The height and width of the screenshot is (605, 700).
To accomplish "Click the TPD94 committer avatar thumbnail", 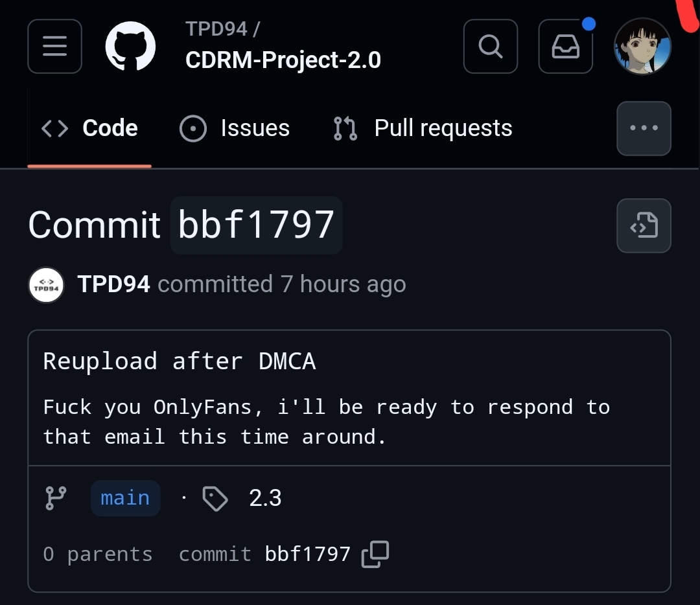I will pos(46,284).
